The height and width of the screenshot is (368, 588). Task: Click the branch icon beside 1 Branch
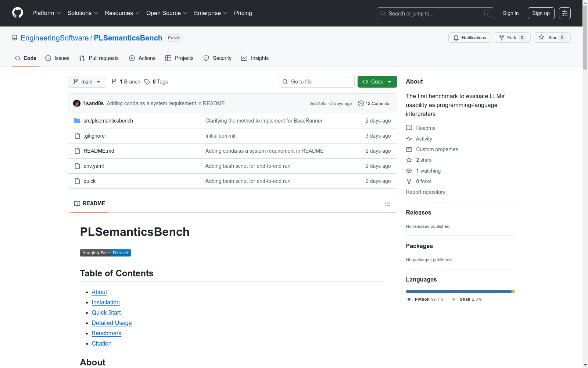point(114,82)
